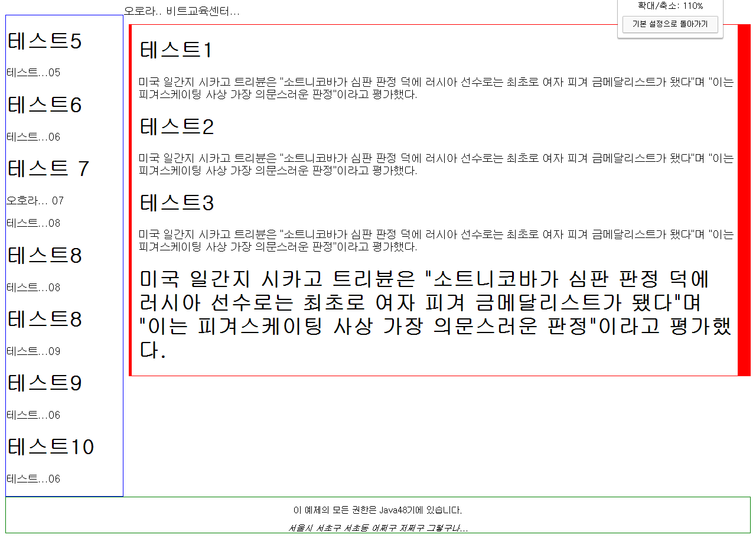Open the 테스트3 article heading
The image size is (756, 551).
177,203
